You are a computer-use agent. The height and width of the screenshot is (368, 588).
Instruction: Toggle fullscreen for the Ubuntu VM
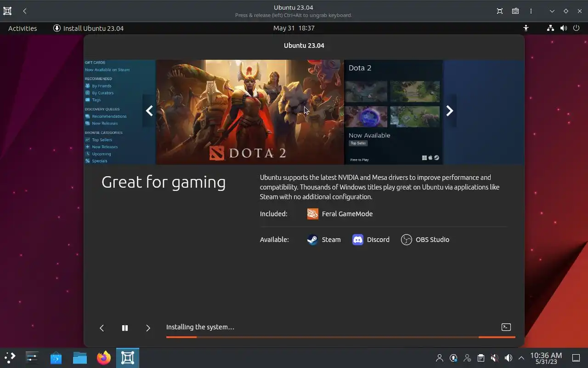(500, 11)
